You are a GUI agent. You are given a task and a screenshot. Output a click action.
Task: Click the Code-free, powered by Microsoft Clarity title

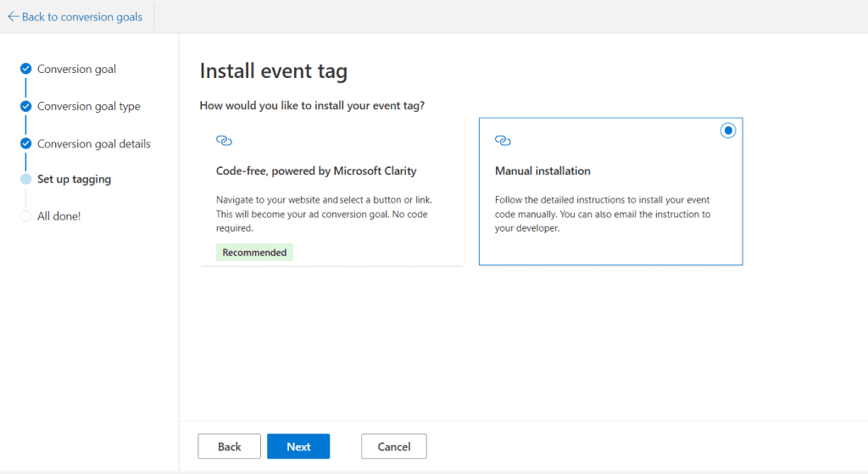pyautogui.click(x=316, y=171)
